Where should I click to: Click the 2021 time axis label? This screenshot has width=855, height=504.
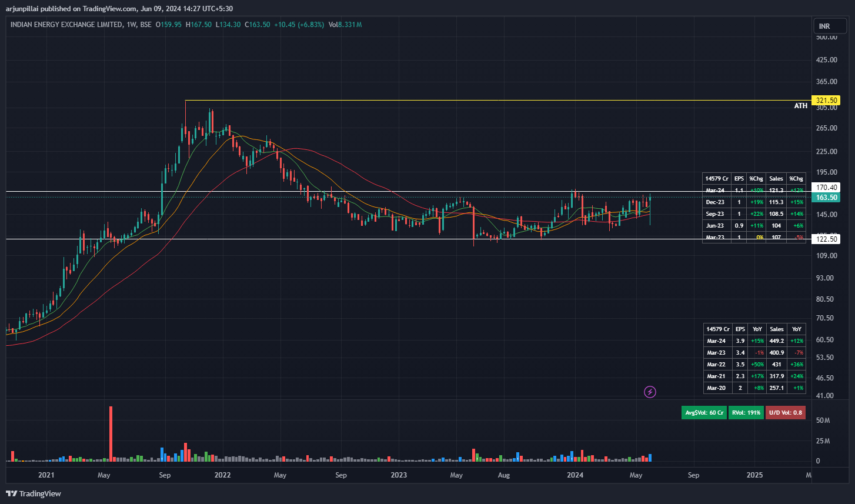point(46,475)
